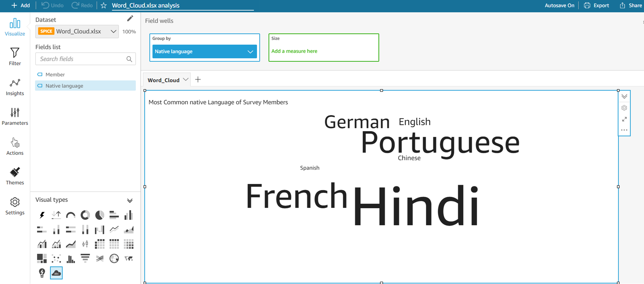The image size is (644, 284).
Task: Select the treemap visual type
Action: coord(42,258)
